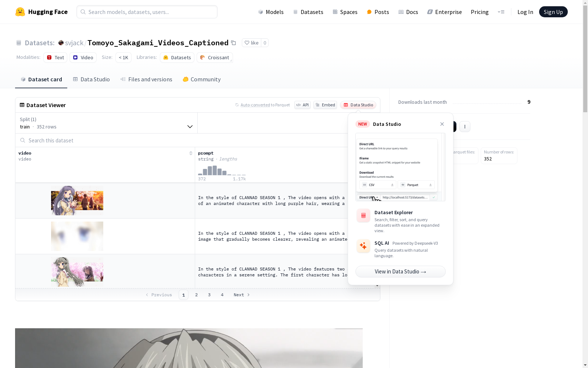
Task: Open the svjack owner link
Action: tap(74, 43)
